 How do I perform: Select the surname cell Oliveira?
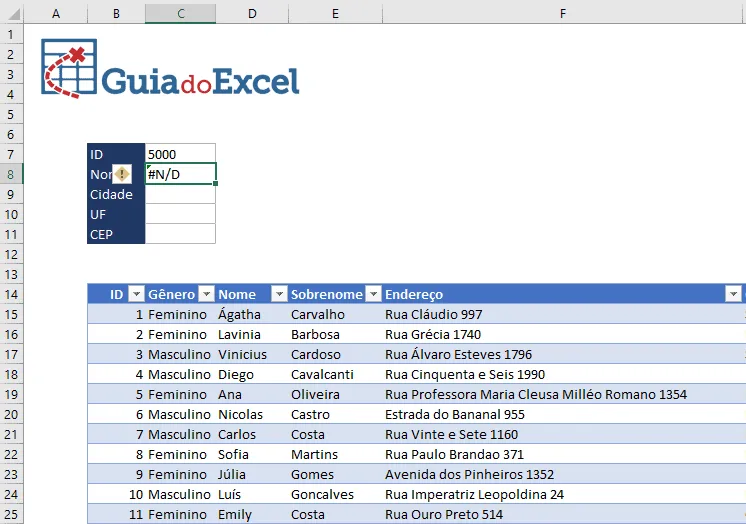pyautogui.click(x=335, y=394)
